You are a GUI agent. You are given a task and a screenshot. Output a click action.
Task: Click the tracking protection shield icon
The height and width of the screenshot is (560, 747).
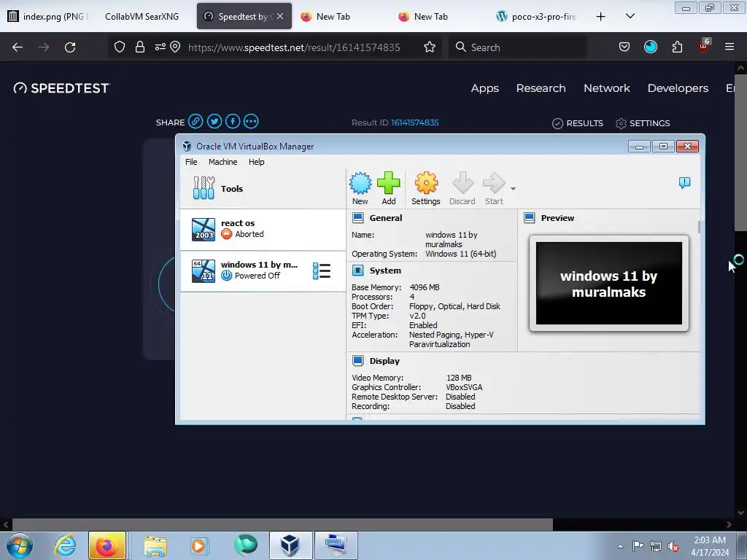(120, 47)
